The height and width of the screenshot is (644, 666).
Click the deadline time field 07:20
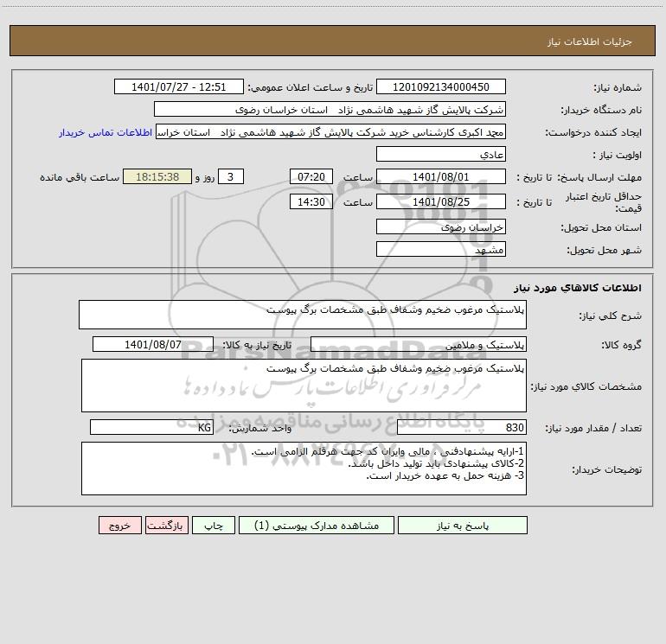[311, 176]
